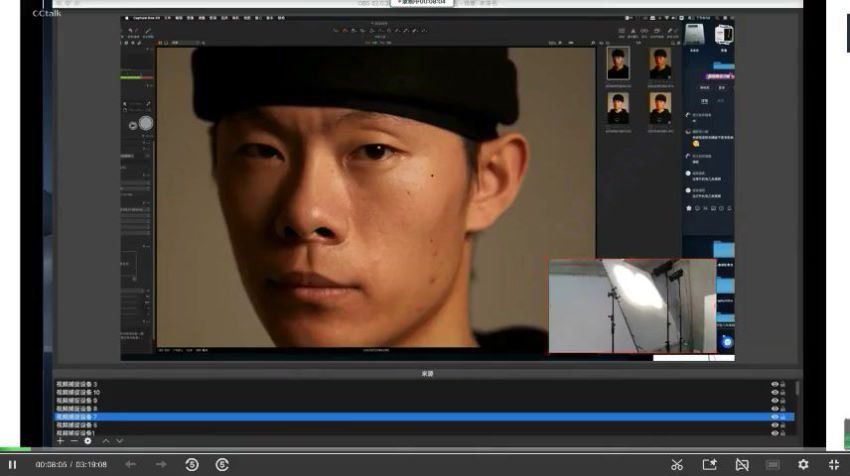This screenshot has height=476, width=850.
Task: Toggle the crossed-out camera icon
Action: click(x=742, y=465)
